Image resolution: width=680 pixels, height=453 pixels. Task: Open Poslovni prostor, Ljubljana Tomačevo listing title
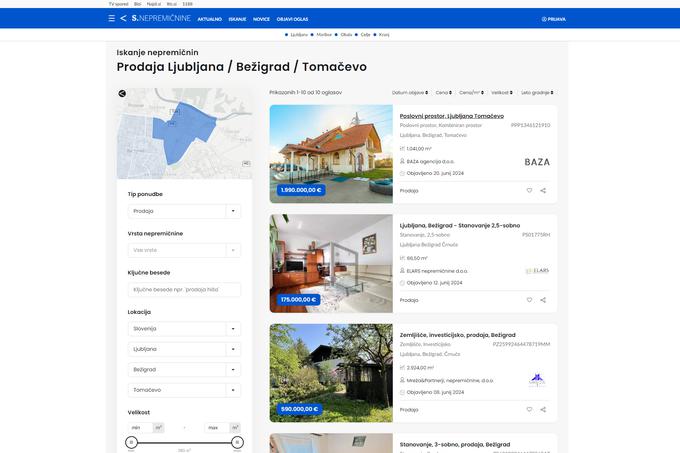pyautogui.click(x=451, y=116)
